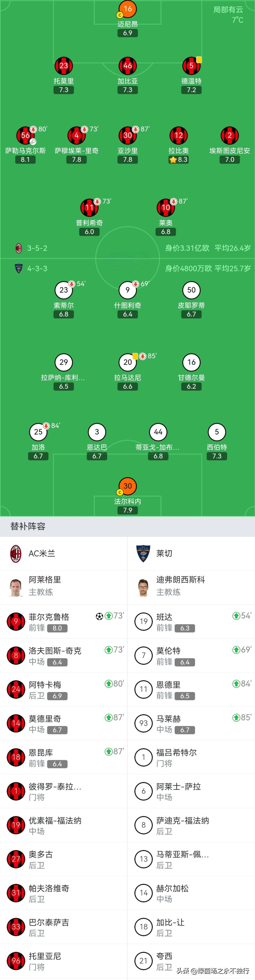The height and width of the screenshot is (980, 255).
Task: Open coach Di Francesco's profile photo
Action: 143,587
